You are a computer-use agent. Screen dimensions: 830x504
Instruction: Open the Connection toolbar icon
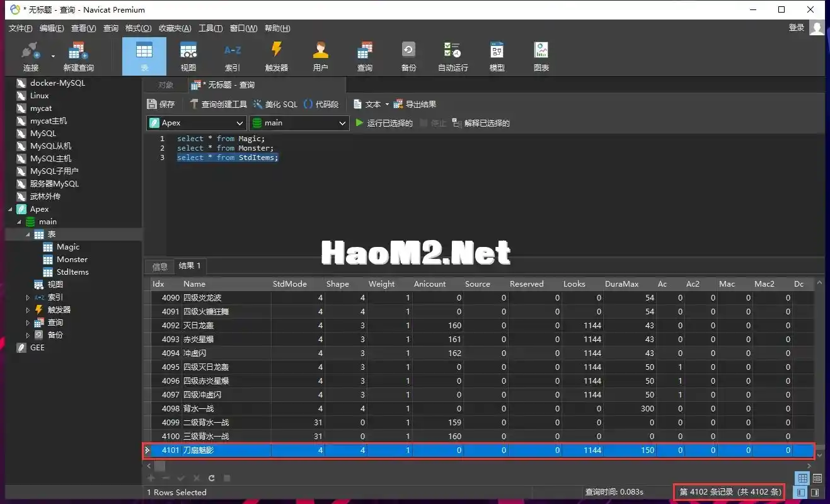[31, 57]
